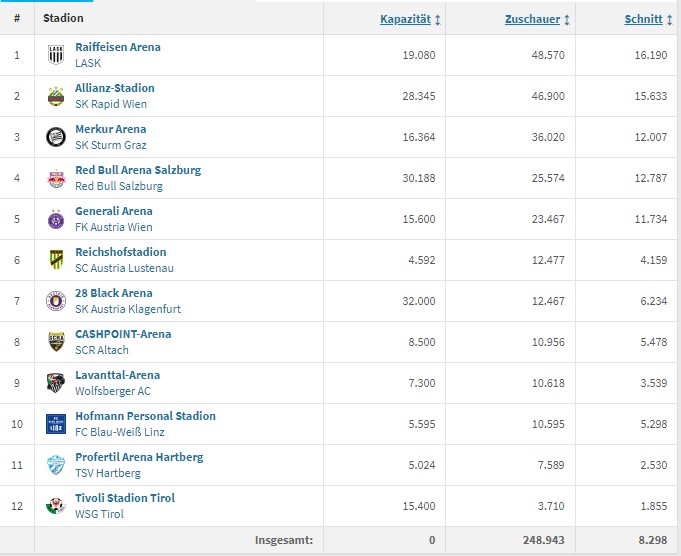Click the Wolfsberger AC club name
This screenshot has width=681, height=556.
click(x=113, y=391)
